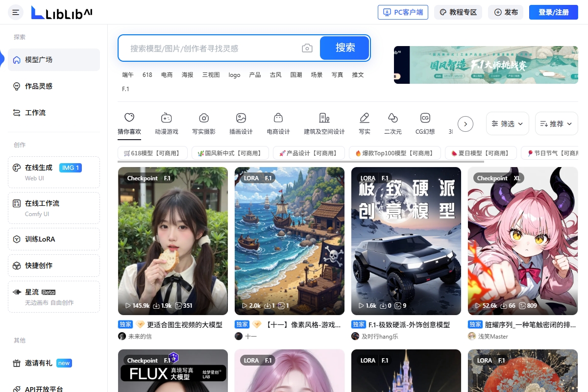Select the 写实摄影 camera category icon
Image resolution: width=588 pixels, height=392 pixels.
coord(204,118)
